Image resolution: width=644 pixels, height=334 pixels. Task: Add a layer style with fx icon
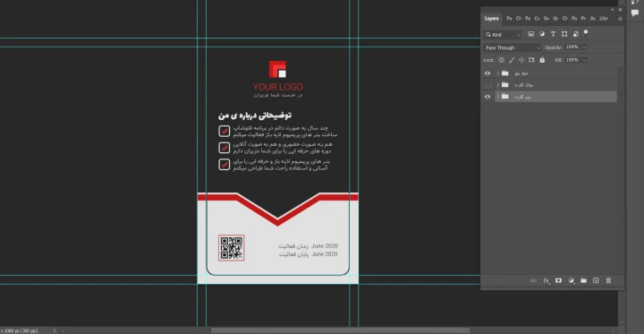pyautogui.click(x=547, y=280)
